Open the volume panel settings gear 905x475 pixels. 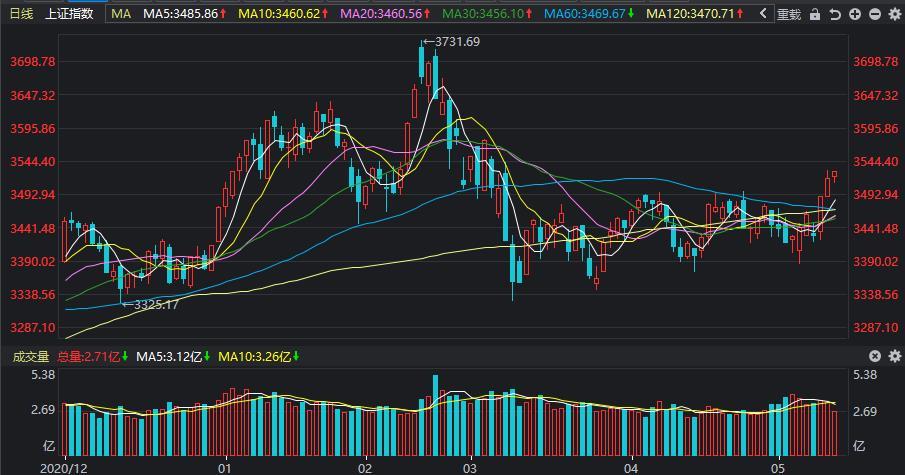point(894,356)
